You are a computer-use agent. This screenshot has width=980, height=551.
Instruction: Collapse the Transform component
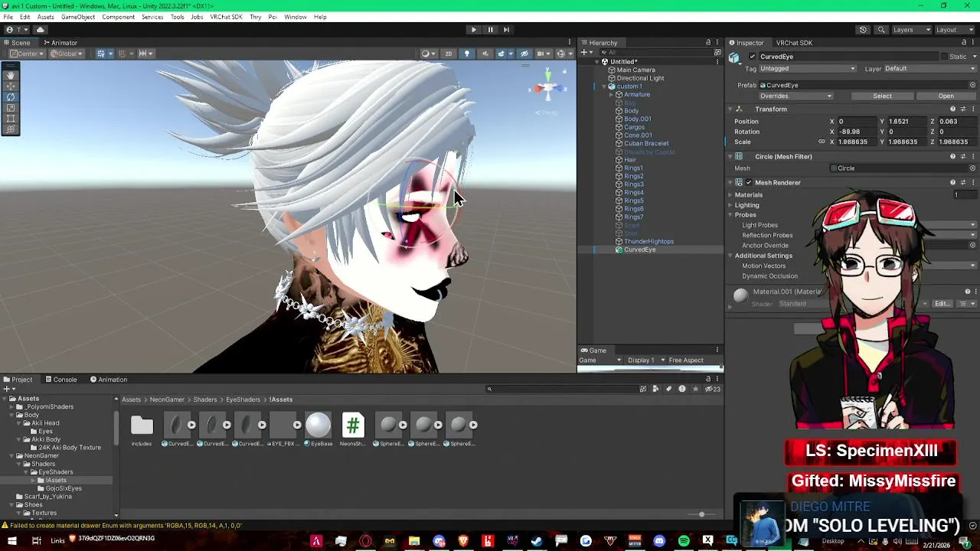[x=730, y=109]
